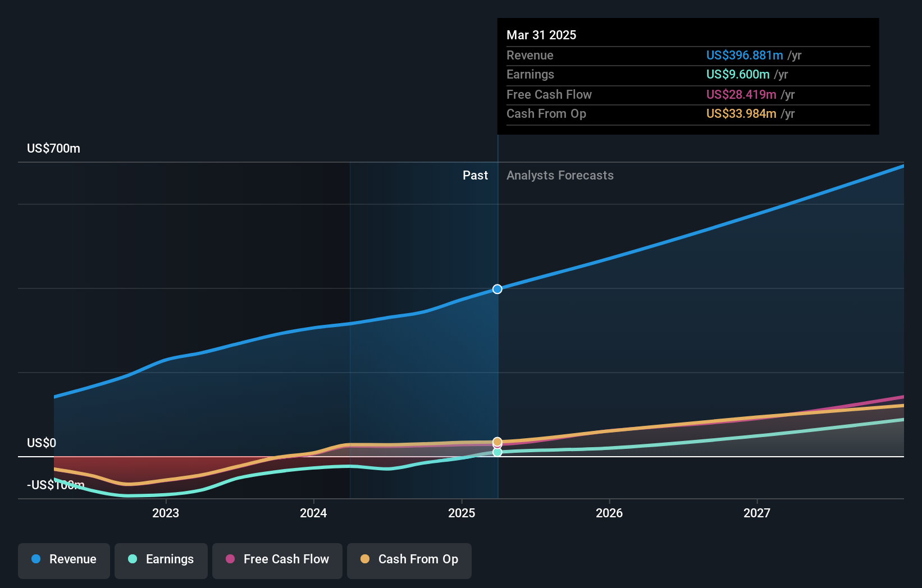
Task: Click the Cash From Op marker on the chart
Action: (497, 442)
